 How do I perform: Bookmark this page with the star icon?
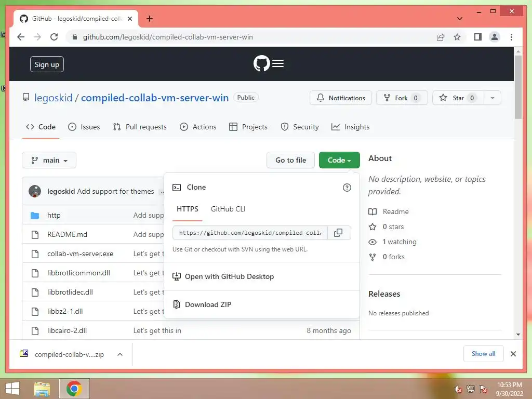[457, 37]
